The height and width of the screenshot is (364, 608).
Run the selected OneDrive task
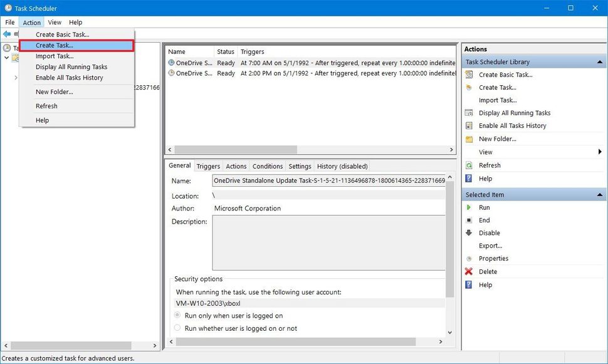(485, 207)
